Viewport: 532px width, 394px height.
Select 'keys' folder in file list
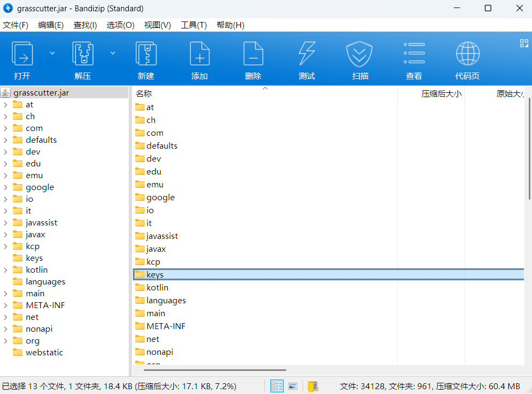pyautogui.click(x=328, y=274)
